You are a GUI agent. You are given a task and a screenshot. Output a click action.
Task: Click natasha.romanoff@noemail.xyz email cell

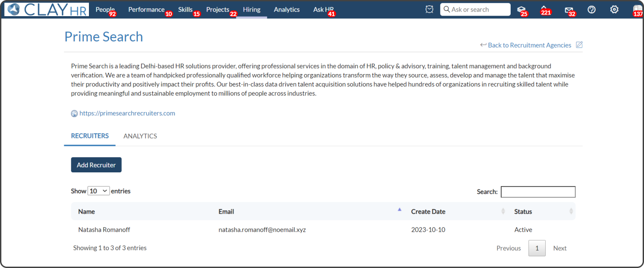262,229
